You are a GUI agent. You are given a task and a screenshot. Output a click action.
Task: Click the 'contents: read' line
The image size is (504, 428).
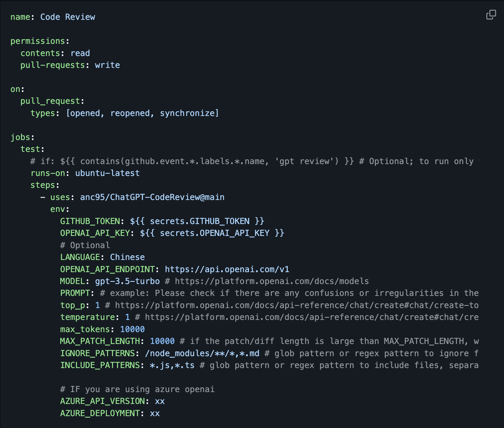pos(55,53)
